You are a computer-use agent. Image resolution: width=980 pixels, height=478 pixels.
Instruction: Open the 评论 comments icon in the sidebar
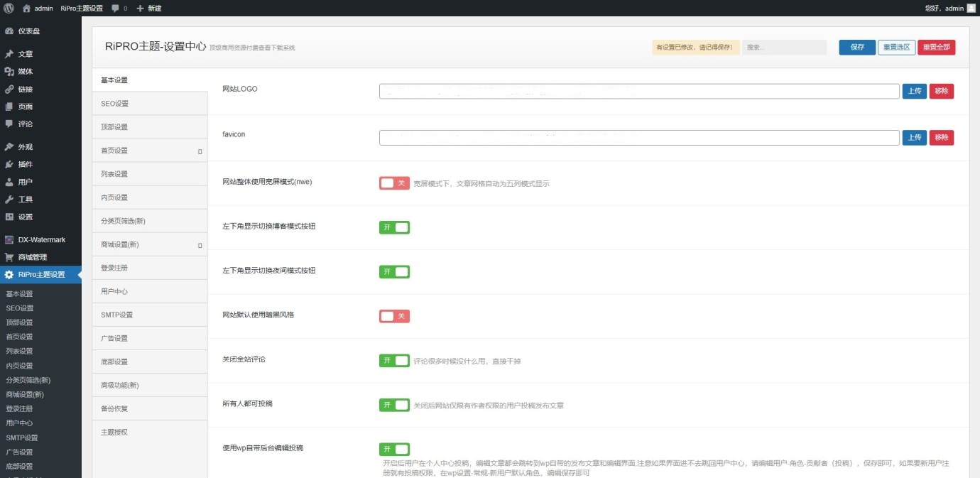tap(9, 124)
